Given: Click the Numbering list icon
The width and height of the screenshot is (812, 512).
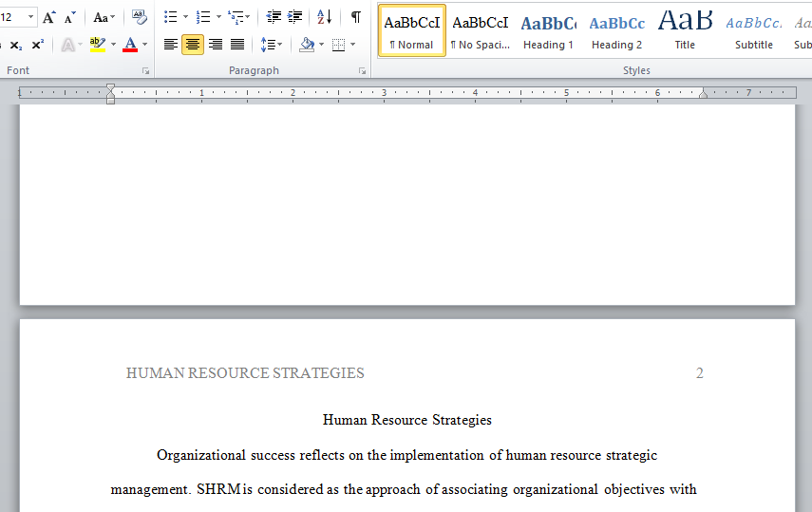Looking at the screenshot, I should click(x=203, y=17).
